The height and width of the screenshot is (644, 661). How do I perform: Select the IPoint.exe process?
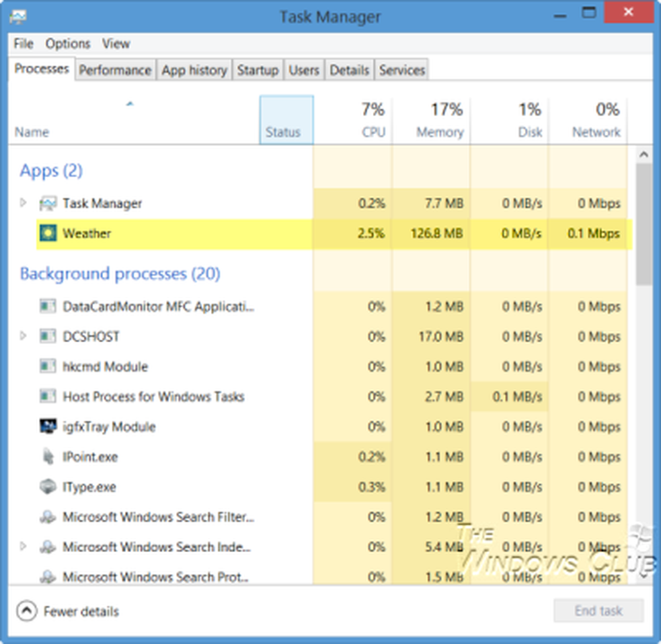tap(90, 456)
